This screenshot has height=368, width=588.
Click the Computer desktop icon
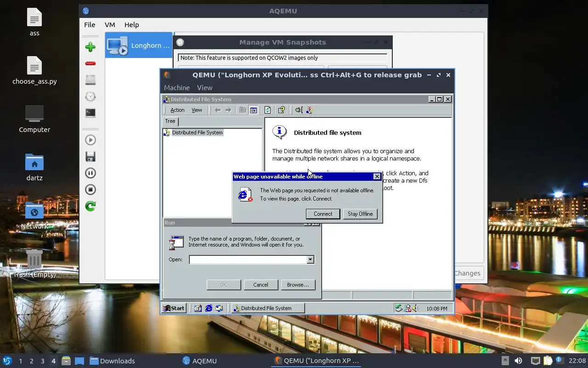tap(34, 119)
